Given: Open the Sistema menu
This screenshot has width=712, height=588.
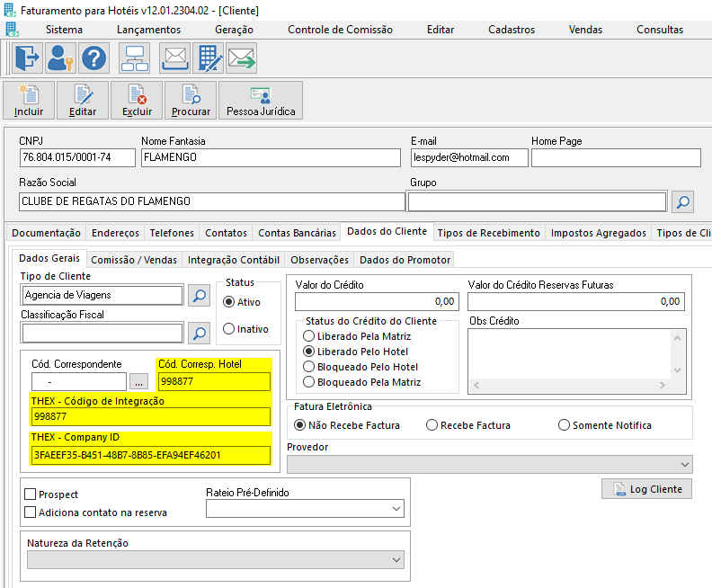Looking at the screenshot, I should point(64,30).
